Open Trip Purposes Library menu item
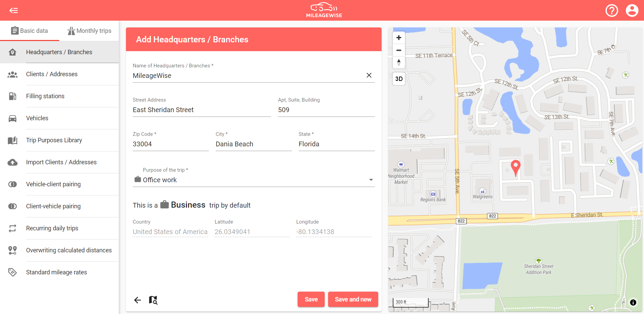 [x=59, y=140]
